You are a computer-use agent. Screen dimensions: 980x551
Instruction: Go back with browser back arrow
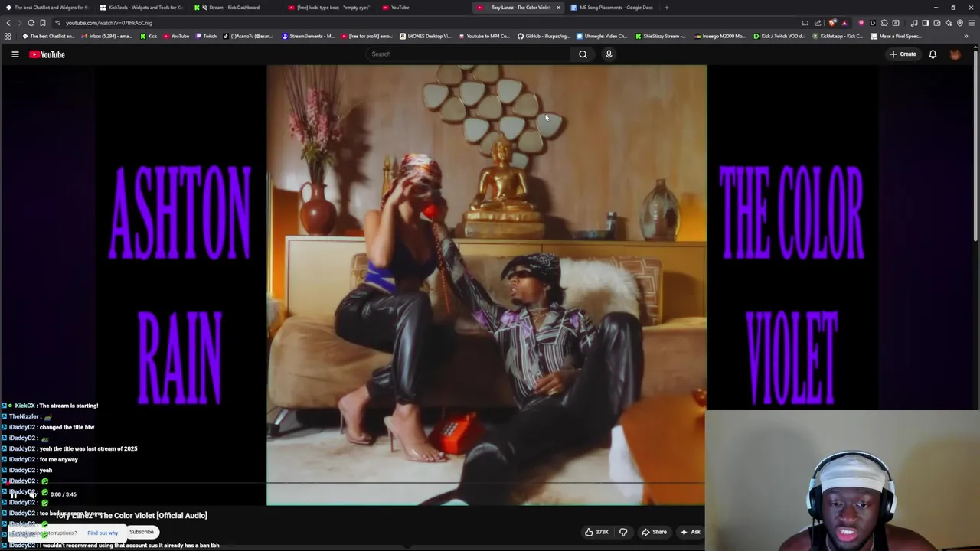point(8,23)
